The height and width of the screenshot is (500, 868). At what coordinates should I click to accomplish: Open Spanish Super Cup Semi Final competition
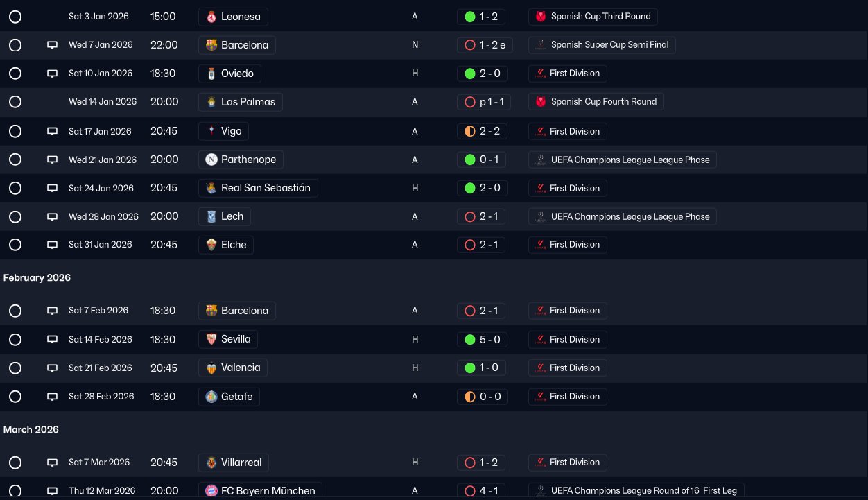602,45
